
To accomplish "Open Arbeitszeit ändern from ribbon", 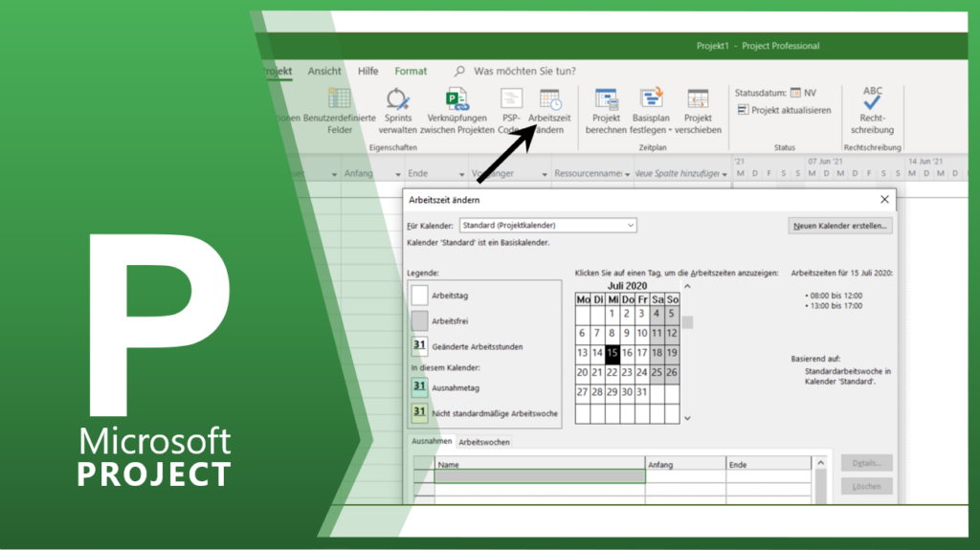I will (x=549, y=111).
